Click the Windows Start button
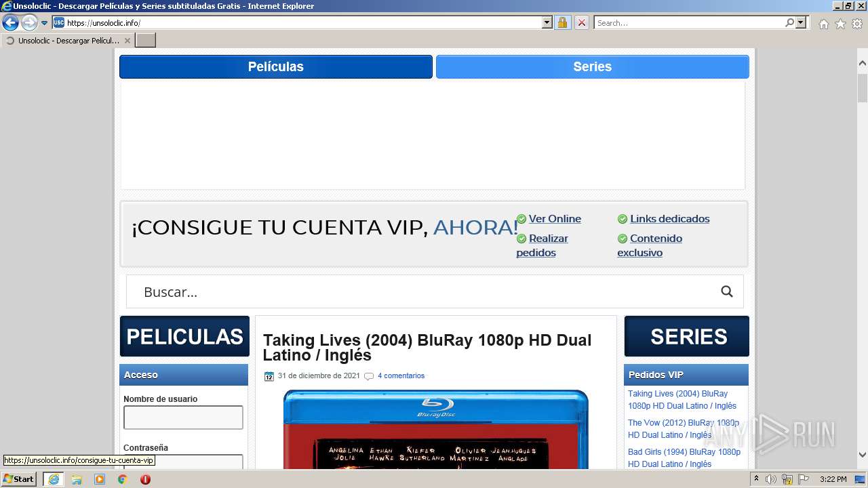This screenshot has height=488, width=868. coord(18,479)
